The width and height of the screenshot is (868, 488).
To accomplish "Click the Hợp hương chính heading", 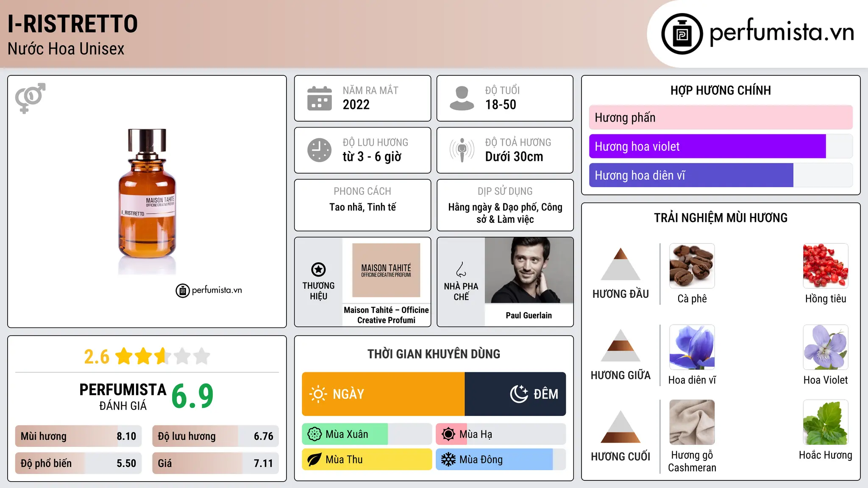I will pyautogui.click(x=721, y=90).
